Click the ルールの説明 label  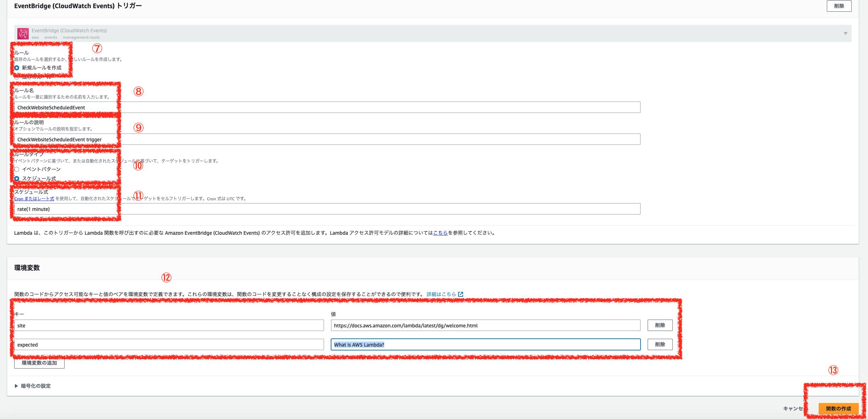click(x=29, y=123)
